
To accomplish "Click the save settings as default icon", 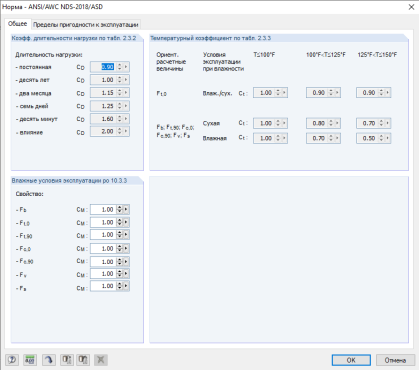I will [x=67, y=360].
